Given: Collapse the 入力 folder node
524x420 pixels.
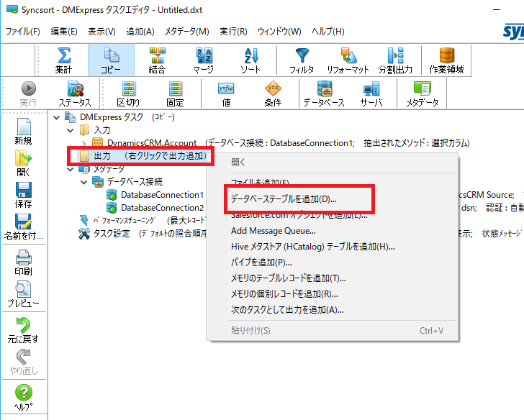Looking at the screenshot, I should 71,131.
